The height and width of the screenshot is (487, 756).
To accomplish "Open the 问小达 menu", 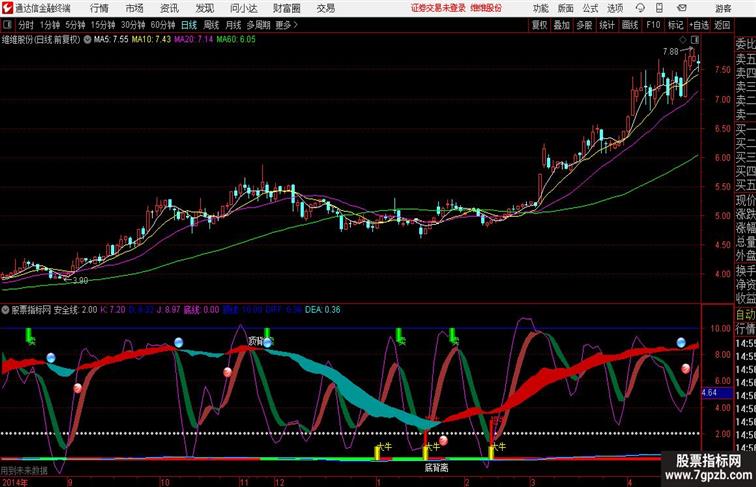I will [244, 8].
